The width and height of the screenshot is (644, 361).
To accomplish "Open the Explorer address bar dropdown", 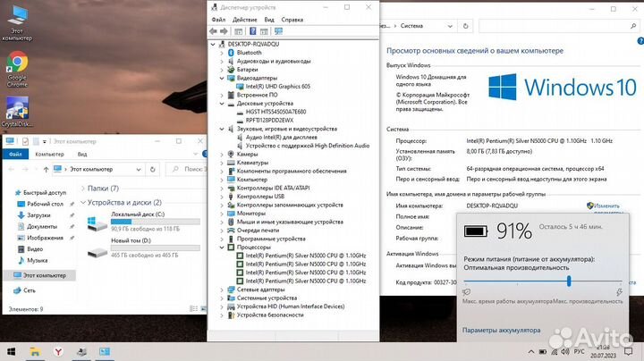I will click(139, 169).
